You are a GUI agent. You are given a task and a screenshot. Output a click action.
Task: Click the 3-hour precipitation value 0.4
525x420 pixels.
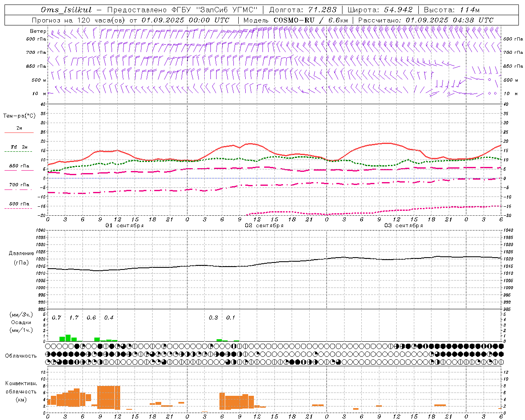pyautogui.click(x=109, y=318)
